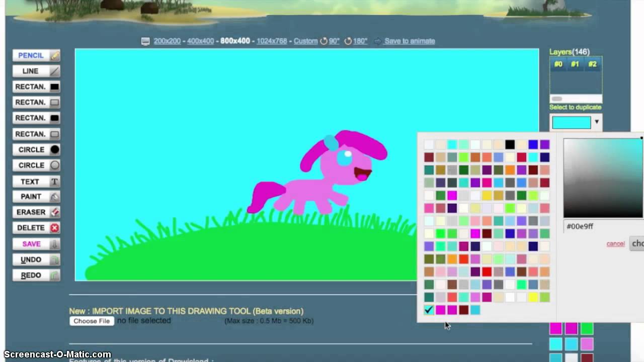Activate the Text tool
The width and height of the screenshot is (644, 362).
[x=36, y=182]
